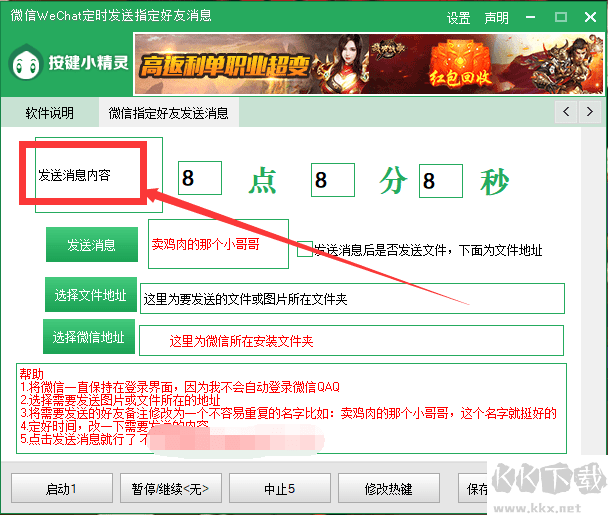Click the 选择文件地址 button
Image resolution: width=608 pixels, height=515 pixels.
[91, 295]
